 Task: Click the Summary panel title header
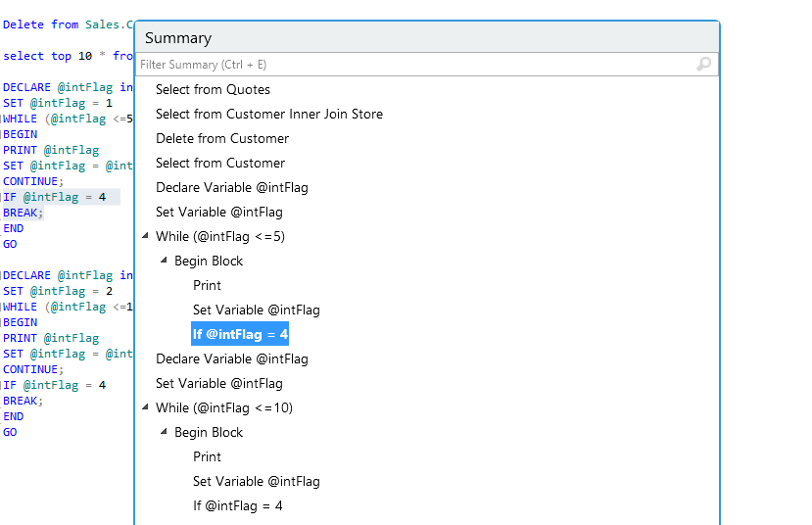(178, 38)
